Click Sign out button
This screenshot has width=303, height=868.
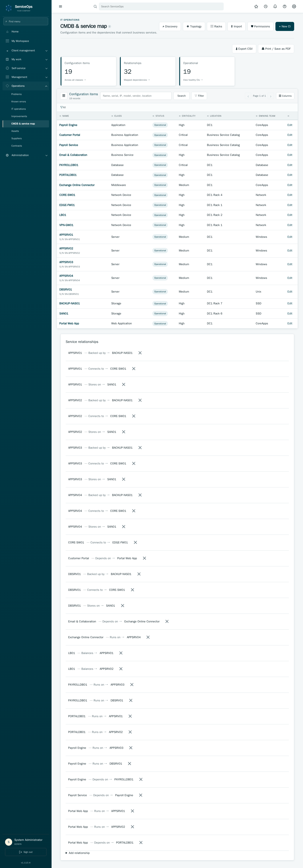[26, 852]
